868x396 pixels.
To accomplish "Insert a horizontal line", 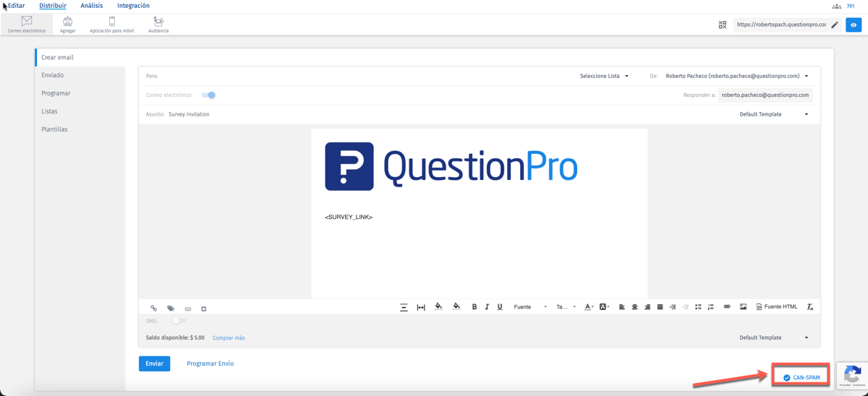I will (404, 307).
